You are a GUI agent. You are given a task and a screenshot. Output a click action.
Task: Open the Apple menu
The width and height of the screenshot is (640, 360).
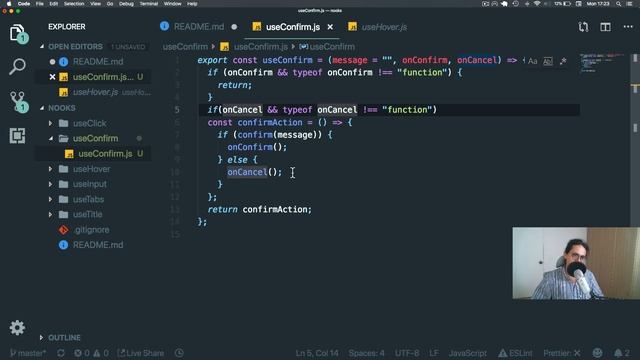click(9, 4)
